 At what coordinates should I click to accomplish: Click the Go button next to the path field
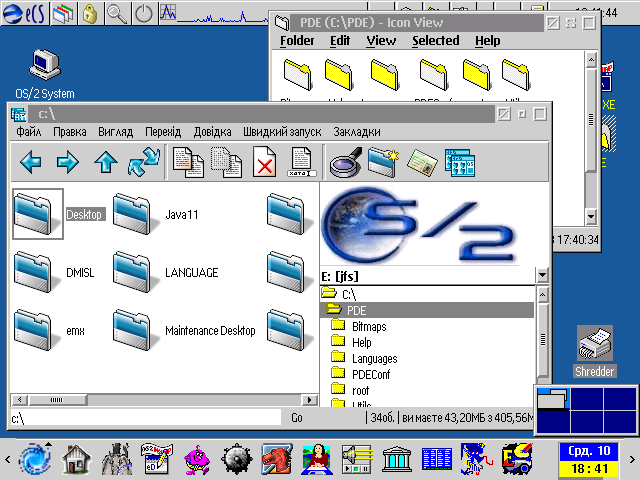[297, 418]
